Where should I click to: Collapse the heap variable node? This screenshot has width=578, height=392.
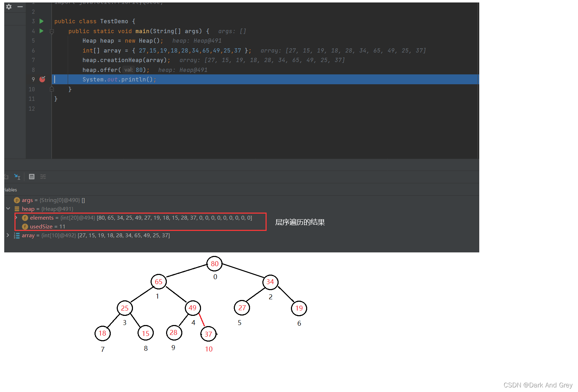point(8,209)
